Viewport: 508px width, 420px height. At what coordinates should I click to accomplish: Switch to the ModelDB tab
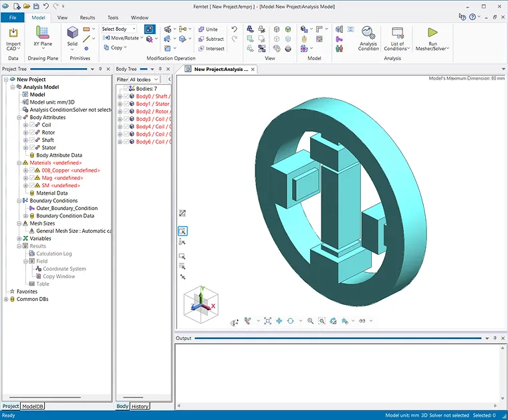tap(33, 406)
